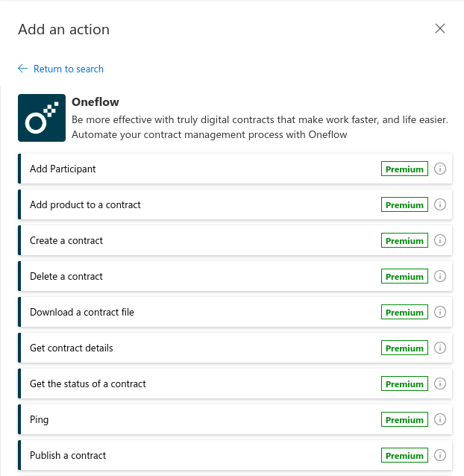Viewport: 464px width, 476px height.
Task: Close the Add an action panel
Action: [x=439, y=28]
